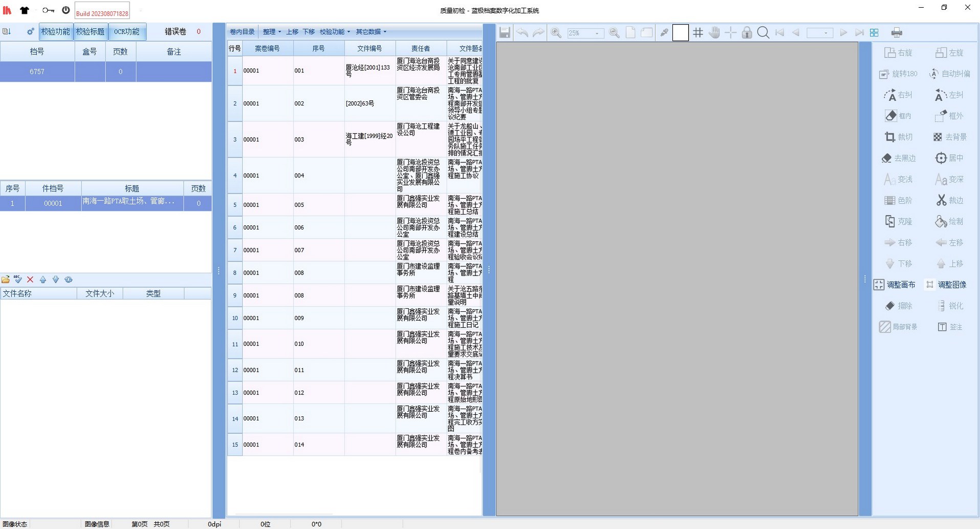Click the white color swatch box
Viewport: 980px width, 529px height.
coord(680,33)
